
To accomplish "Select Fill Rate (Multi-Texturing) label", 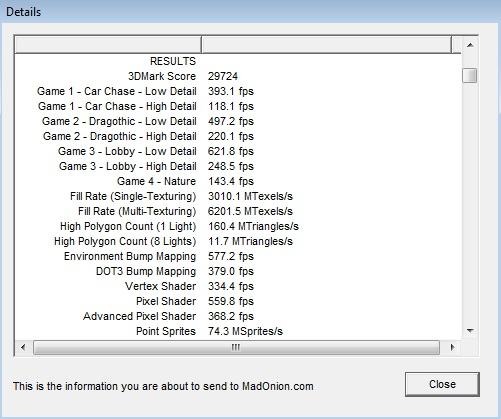I will pos(137,211).
